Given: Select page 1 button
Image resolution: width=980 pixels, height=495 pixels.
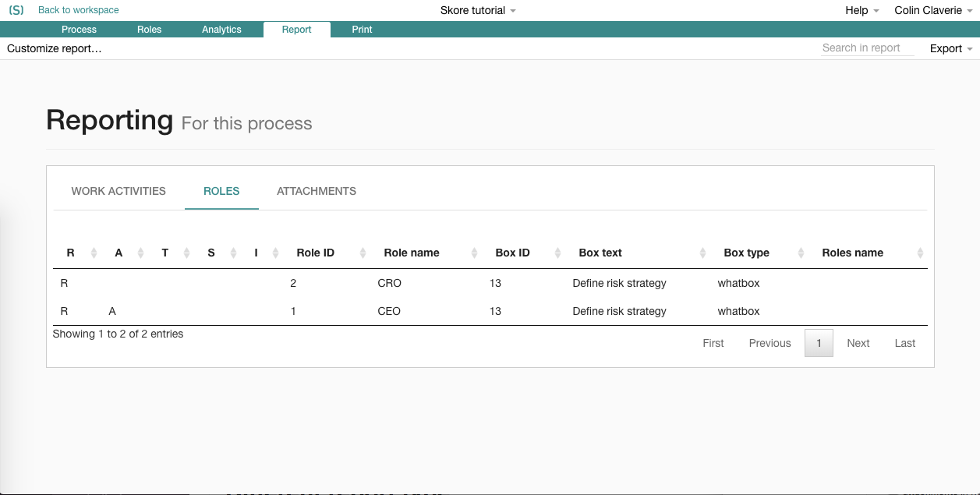Looking at the screenshot, I should (x=819, y=343).
